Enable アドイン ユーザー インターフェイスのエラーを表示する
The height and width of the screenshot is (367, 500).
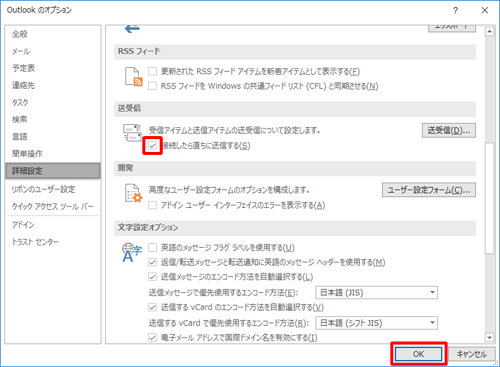152,205
